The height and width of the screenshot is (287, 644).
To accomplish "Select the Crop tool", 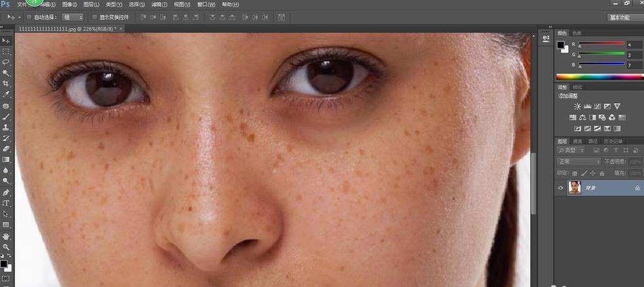I will pos(6,83).
